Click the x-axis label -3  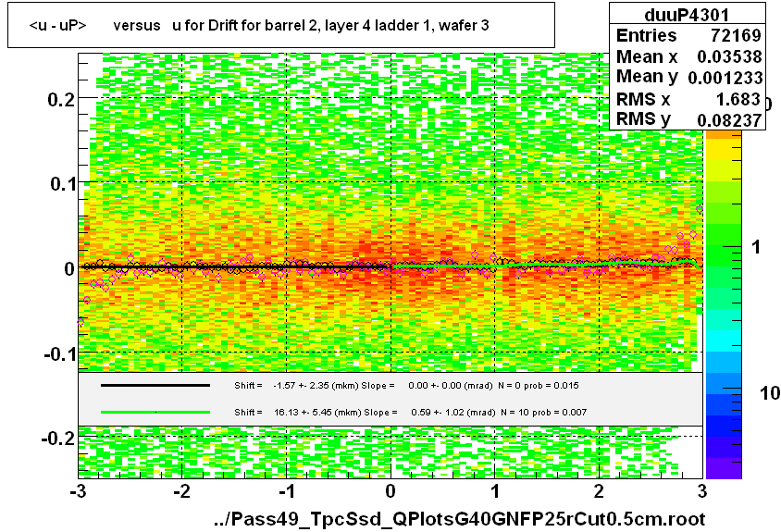point(77,491)
